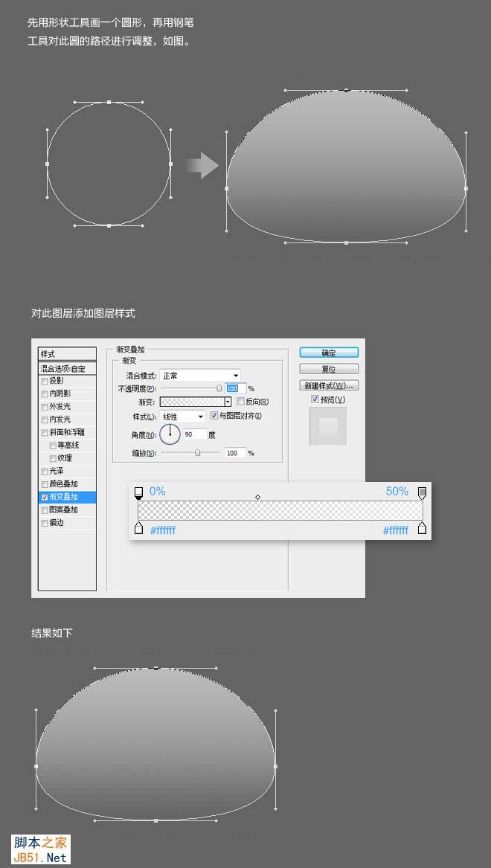Click the 确定 button

coord(329,353)
